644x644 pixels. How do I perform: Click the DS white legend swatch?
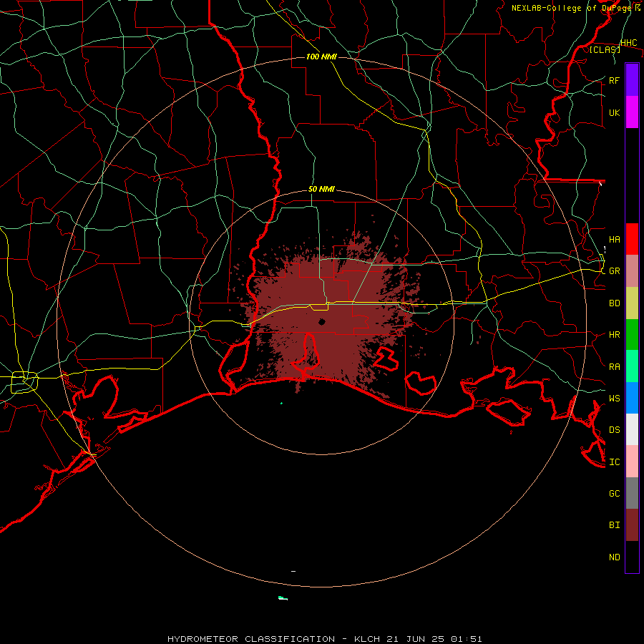[x=632, y=429]
